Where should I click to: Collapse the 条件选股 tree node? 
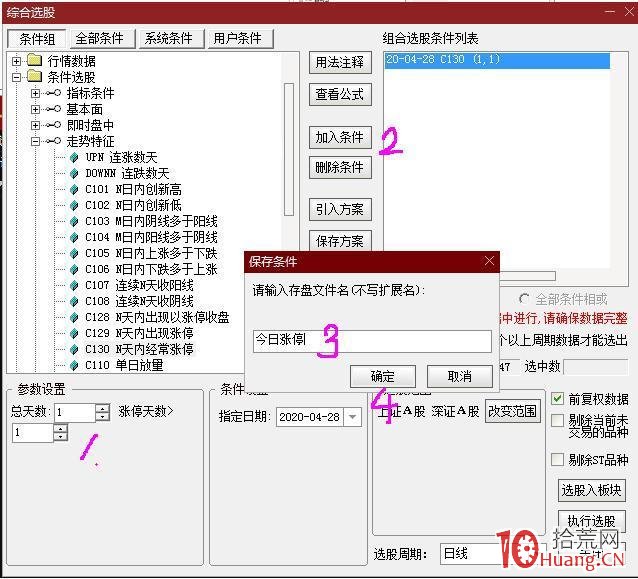pyautogui.click(x=16, y=77)
